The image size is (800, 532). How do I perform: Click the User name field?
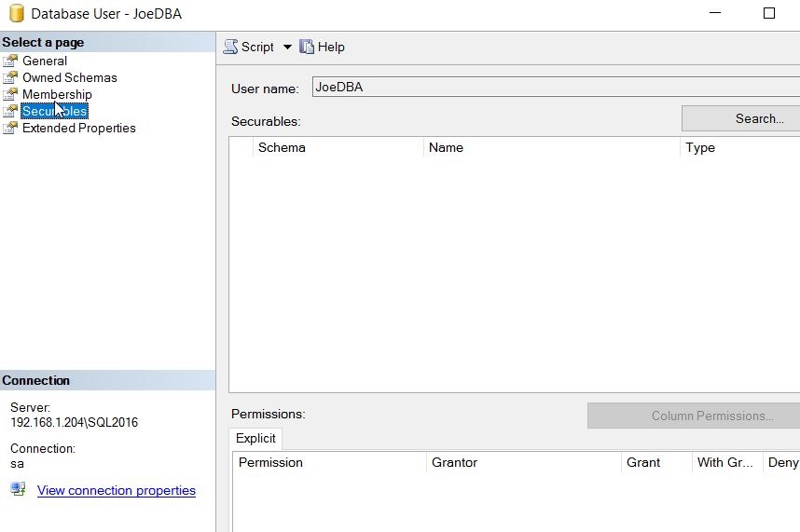tap(555, 88)
